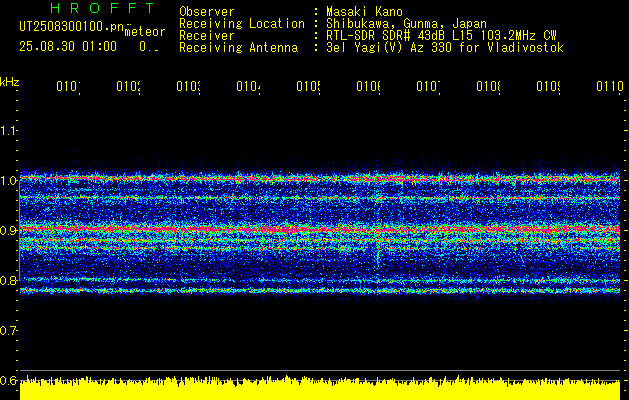The width and height of the screenshot is (629, 400).
Task: Click the word meteor under the file name
Action: click(x=145, y=32)
